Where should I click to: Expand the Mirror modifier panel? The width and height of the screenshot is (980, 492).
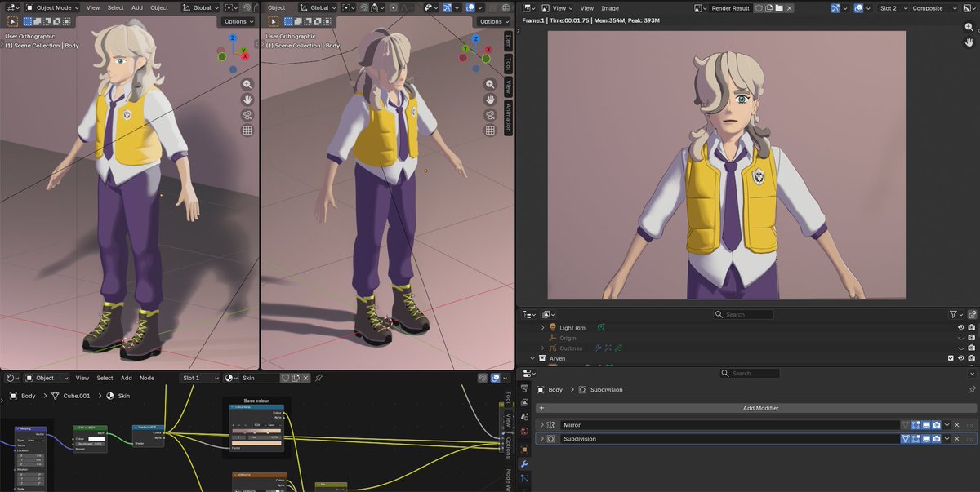point(541,425)
